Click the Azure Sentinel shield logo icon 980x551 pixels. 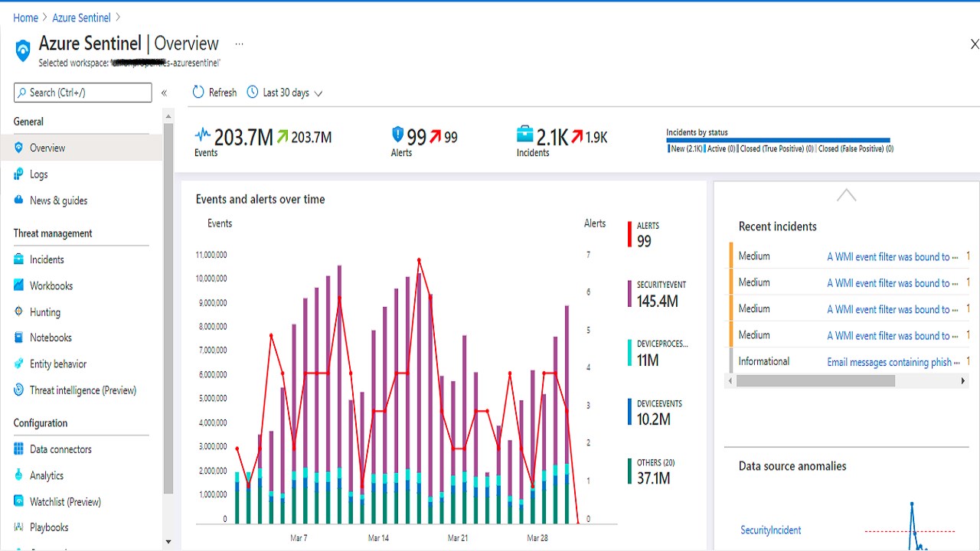tap(23, 51)
